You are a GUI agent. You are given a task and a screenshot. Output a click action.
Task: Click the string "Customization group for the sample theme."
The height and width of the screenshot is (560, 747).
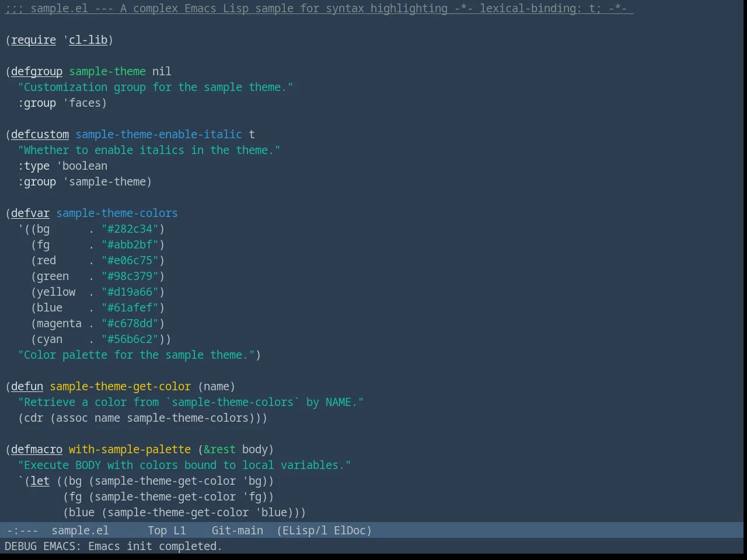pyautogui.click(x=155, y=87)
